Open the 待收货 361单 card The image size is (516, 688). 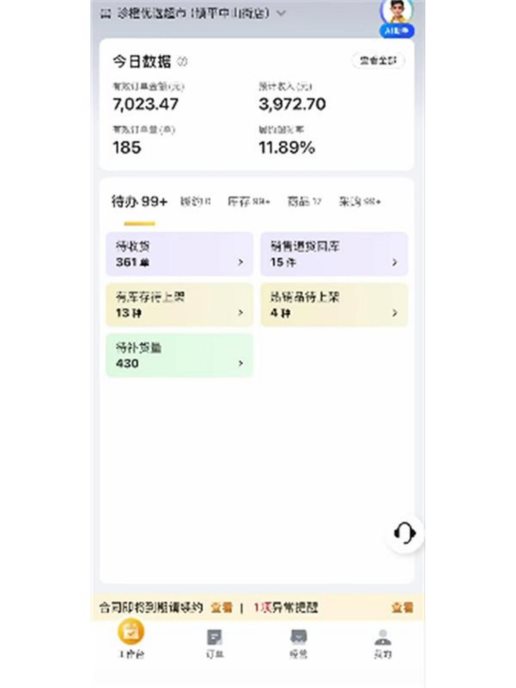click(x=179, y=254)
